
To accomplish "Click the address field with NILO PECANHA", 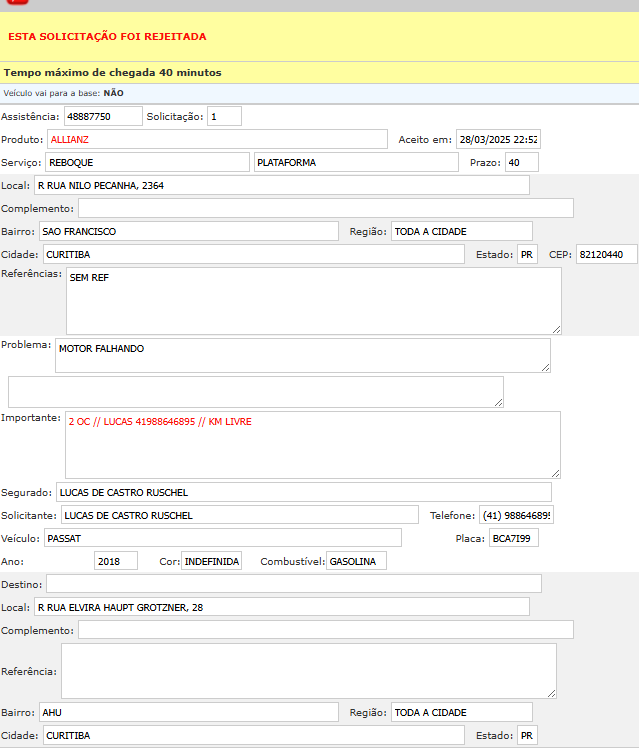I will pyautogui.click(x=280, y=185).
